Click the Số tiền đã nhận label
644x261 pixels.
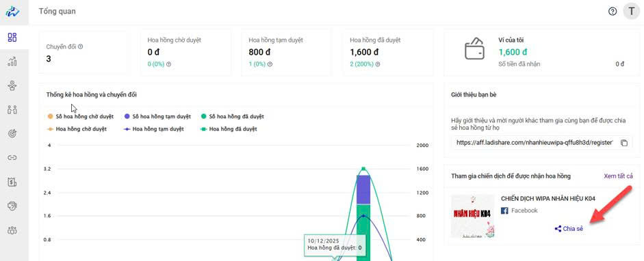[519, 64]
